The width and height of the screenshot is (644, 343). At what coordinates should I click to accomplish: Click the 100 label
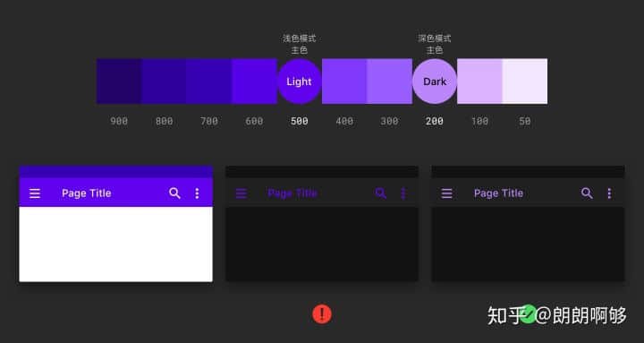[x=479, y=121]
